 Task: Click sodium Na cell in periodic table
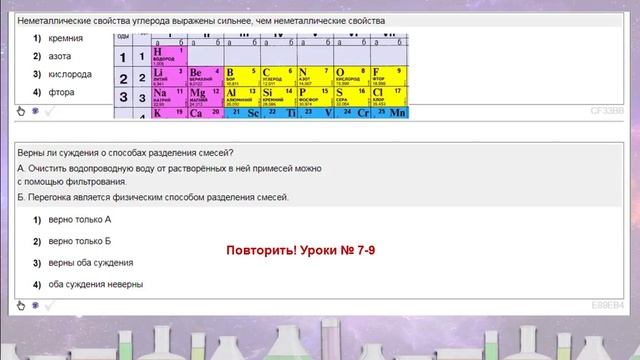click(x=169, y=97)
